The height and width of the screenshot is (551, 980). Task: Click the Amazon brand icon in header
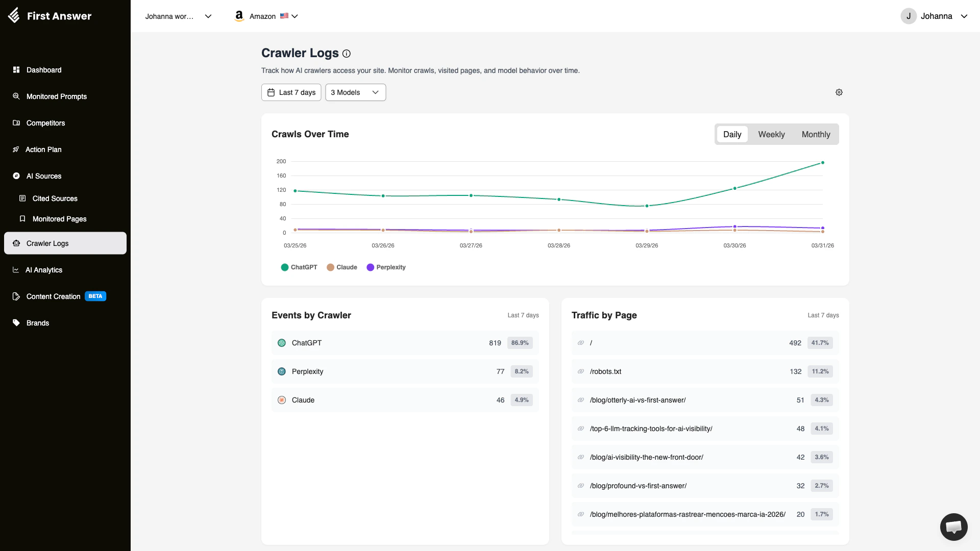tap(239, 16)
